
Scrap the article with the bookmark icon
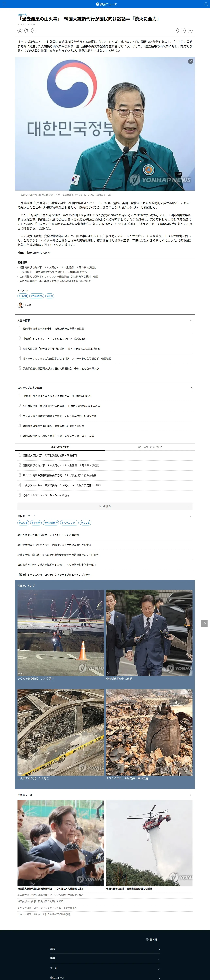[27, 30]
